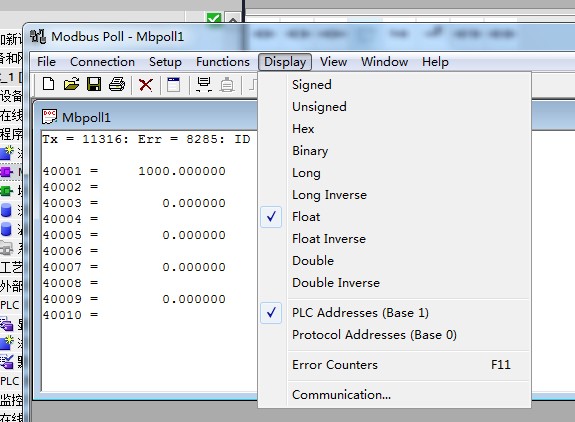Click the Mbpoll1 child window title
575x422 pixels.
[86, 118]
